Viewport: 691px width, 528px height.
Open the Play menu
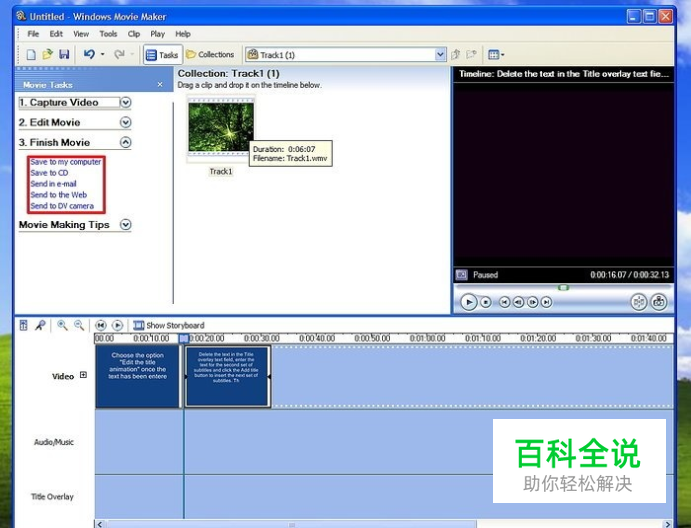click(x=157, y=34)
